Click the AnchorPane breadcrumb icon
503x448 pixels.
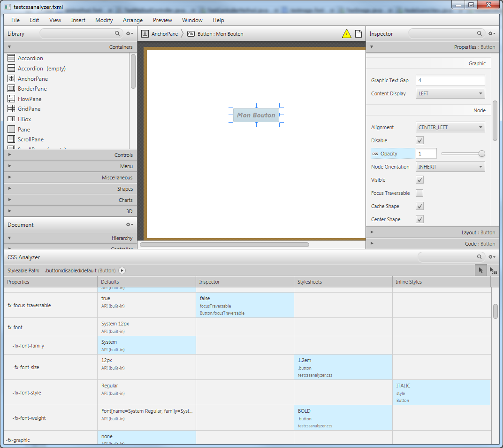tap(145, 34)
